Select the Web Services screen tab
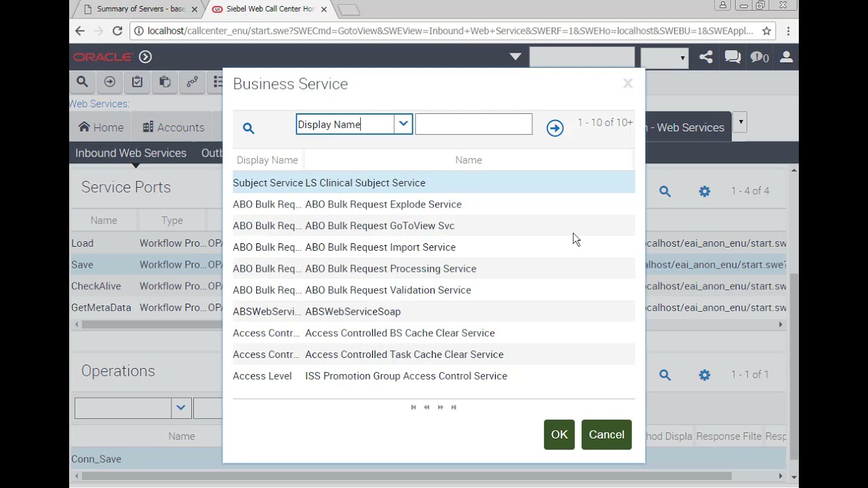The image size is (868, 488). pyautogui.click(x=685, y=127)
